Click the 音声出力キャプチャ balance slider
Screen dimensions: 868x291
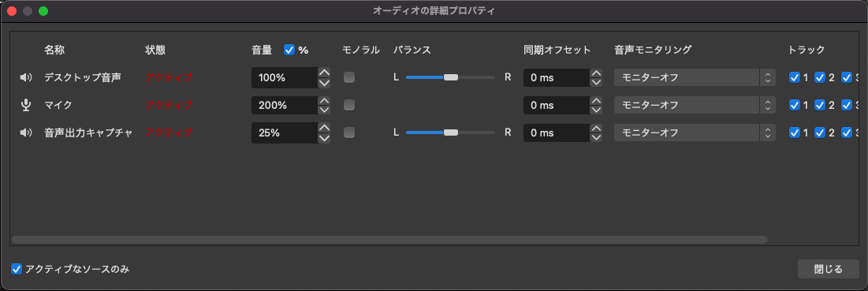pyautogui.click(x=451, y=132)
